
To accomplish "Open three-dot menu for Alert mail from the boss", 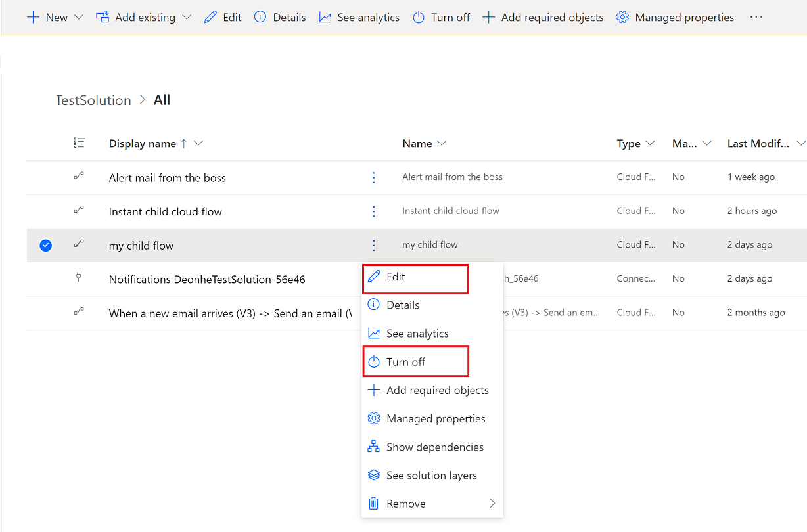I will coord(374,177).
